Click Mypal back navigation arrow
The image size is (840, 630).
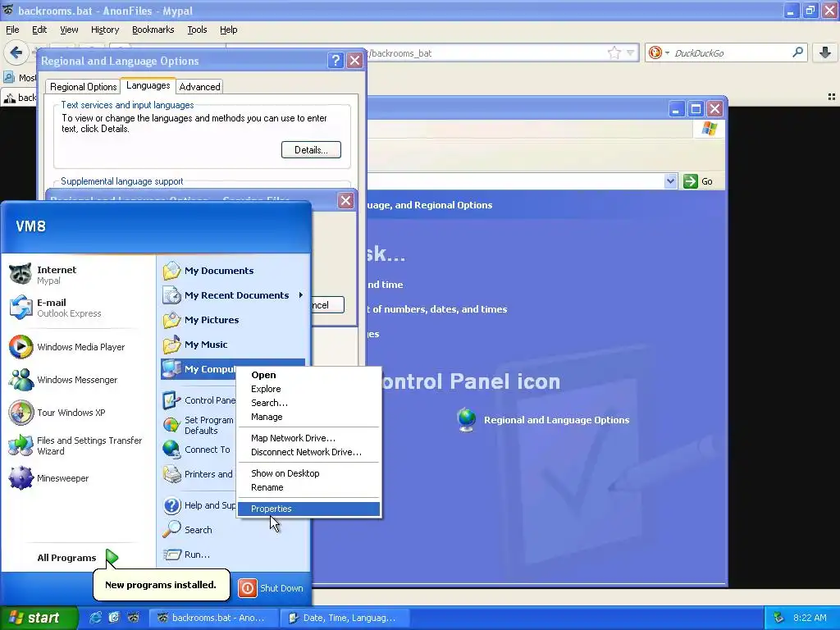point(16,52)
